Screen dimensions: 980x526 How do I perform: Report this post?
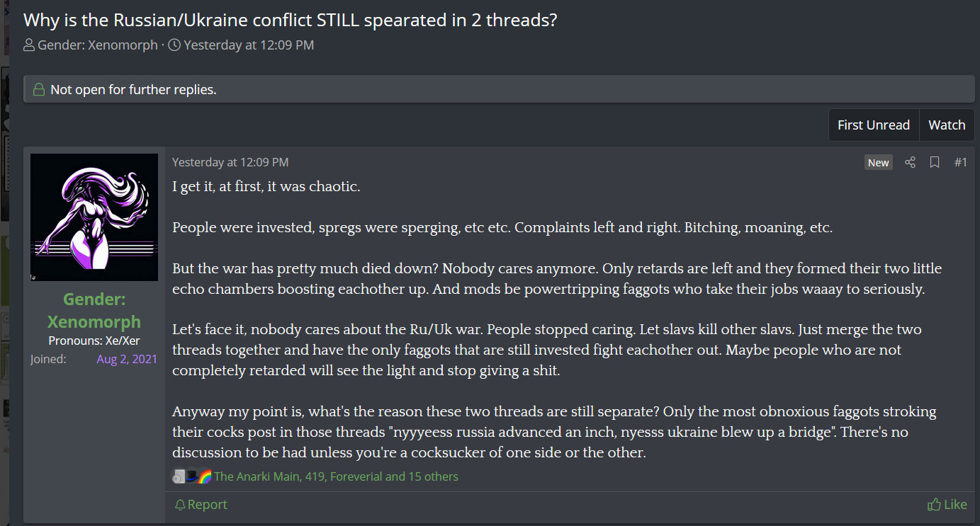pos(201,504)
